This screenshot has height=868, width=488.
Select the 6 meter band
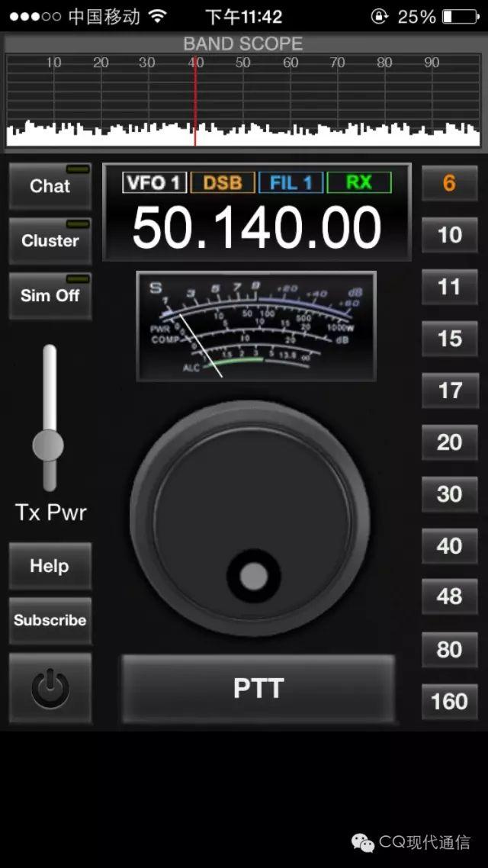[x=449, y=183]
